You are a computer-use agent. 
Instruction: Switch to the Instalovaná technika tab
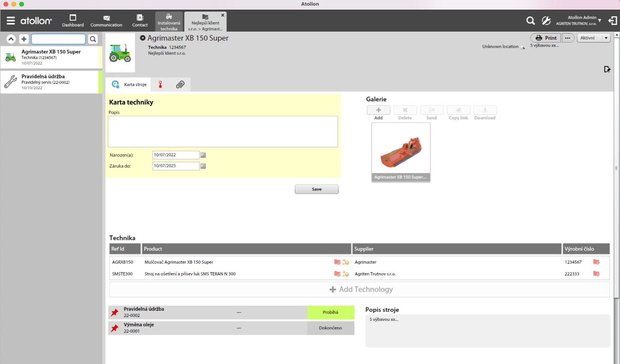169,22
